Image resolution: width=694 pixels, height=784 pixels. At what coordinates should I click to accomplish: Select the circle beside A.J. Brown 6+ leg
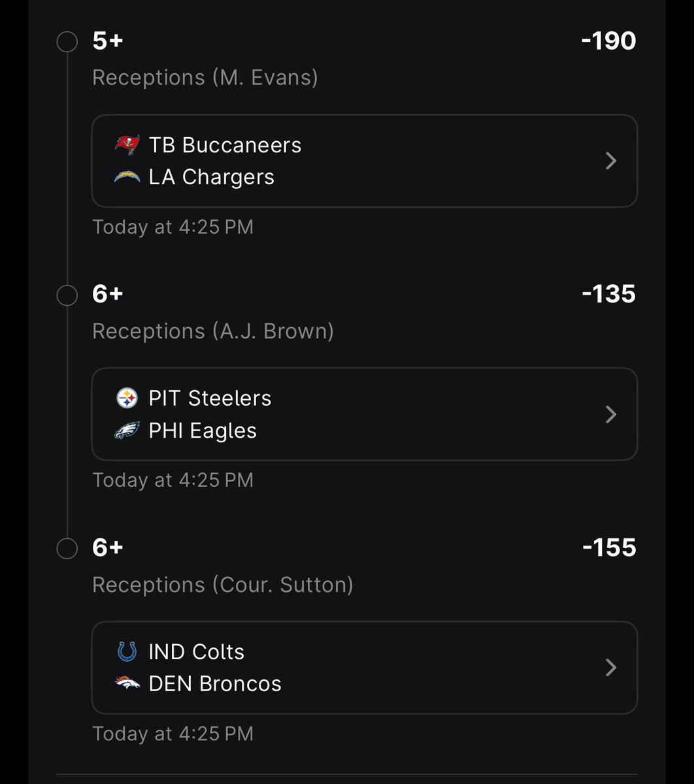(x=67, y=295)
